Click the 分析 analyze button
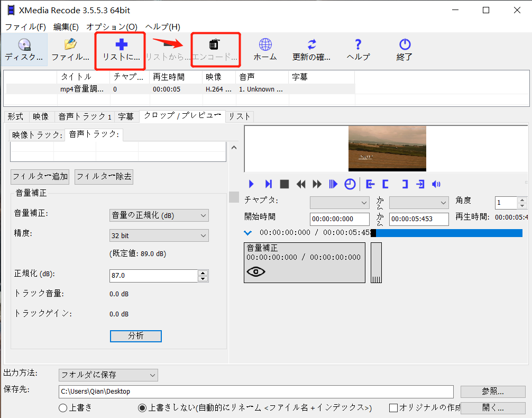This screenshot has width=532, height=418. point(136,336)
